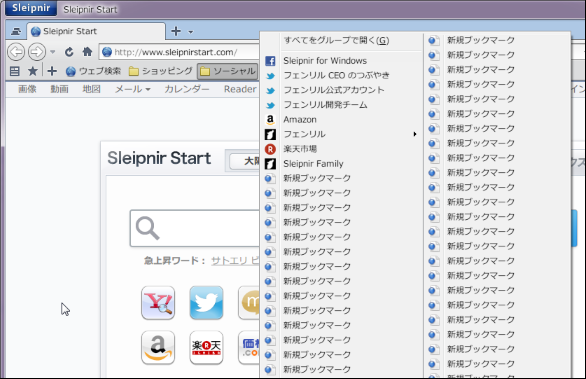The image size is (586, 379).
Task: Select the Sleipnir Start tab
Action: tap(96, 31)
